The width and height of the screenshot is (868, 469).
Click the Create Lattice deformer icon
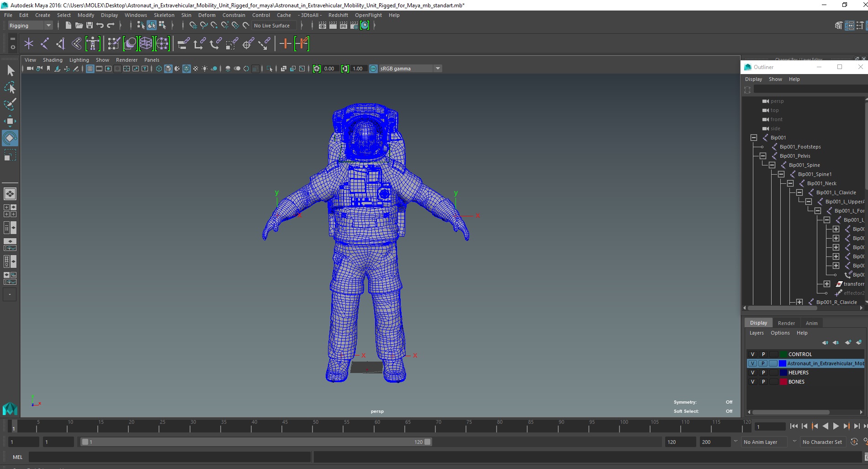click(x=146, y=44)
